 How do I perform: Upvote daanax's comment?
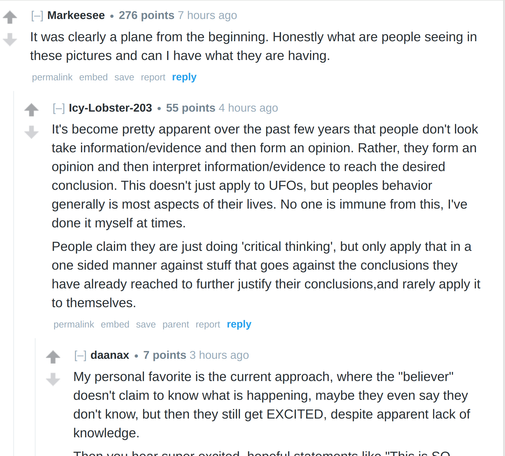click(x=53, y=357)
